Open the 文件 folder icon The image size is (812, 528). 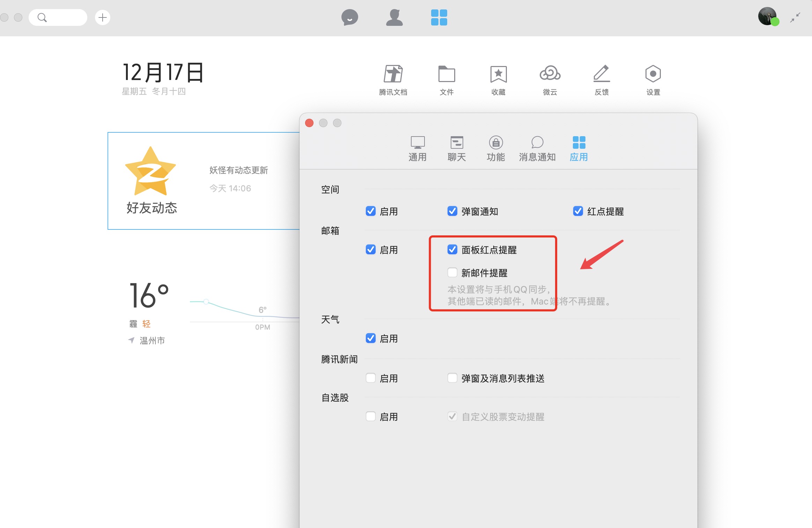point(446,74)
